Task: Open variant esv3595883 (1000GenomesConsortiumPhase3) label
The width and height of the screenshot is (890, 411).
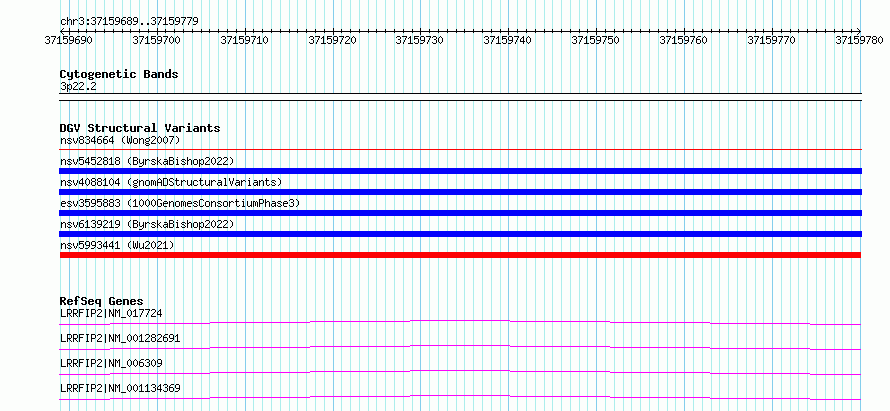Action: pos(180,203)
